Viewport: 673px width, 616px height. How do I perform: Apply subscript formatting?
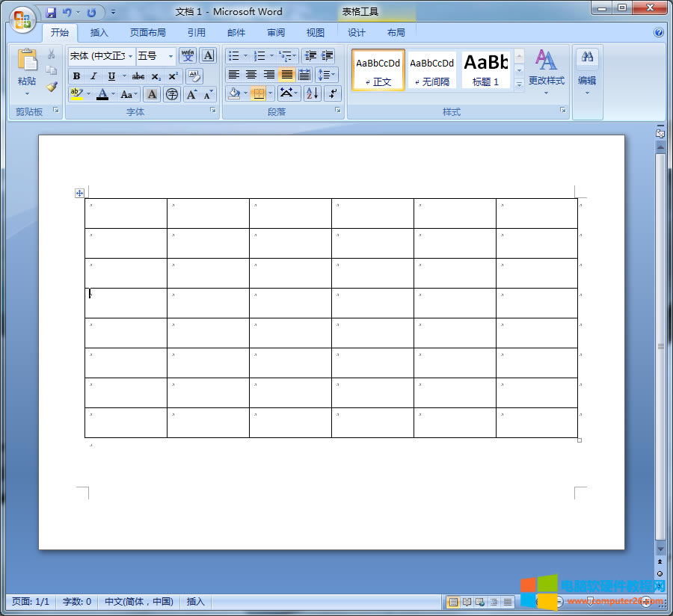[x=156, y=76]
